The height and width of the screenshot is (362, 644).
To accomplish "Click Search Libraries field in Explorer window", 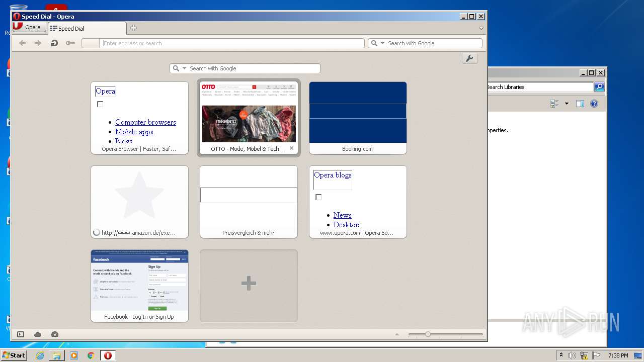I will pyautogui.click(x=539, y=87).
